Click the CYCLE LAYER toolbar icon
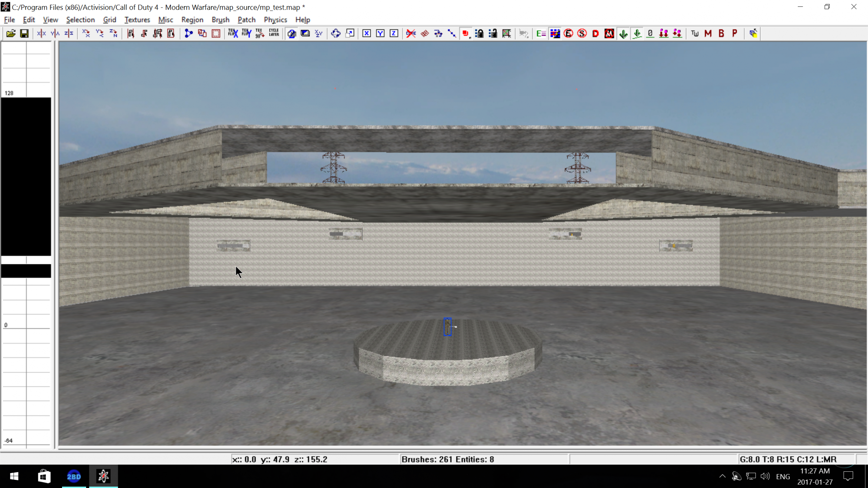 click(274, 33)
